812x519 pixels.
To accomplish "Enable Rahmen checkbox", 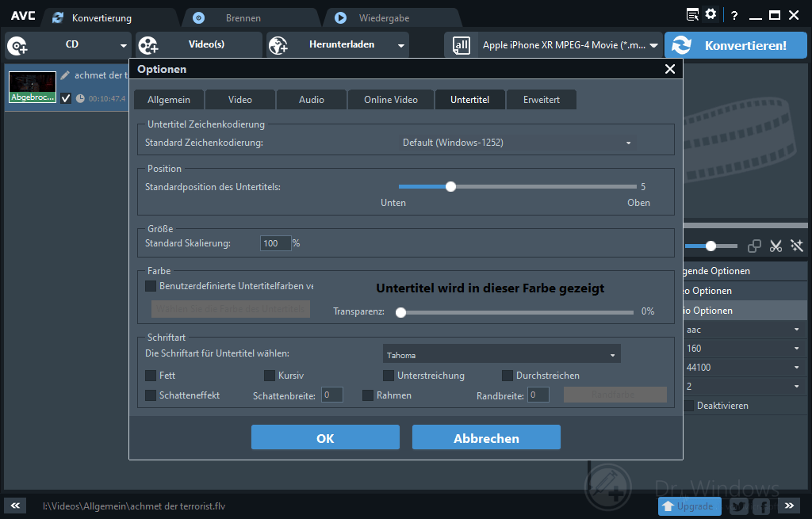I will pyautogui.click(x=368, y=395).
